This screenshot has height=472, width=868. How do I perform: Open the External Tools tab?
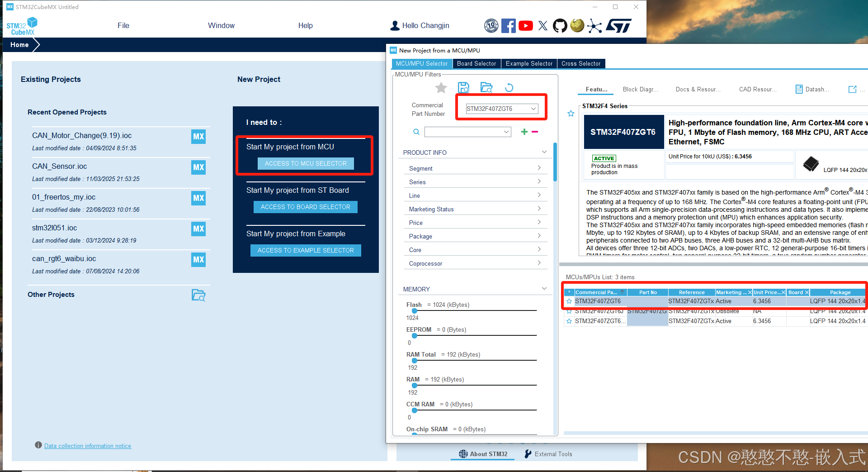[x=548, y=454]
